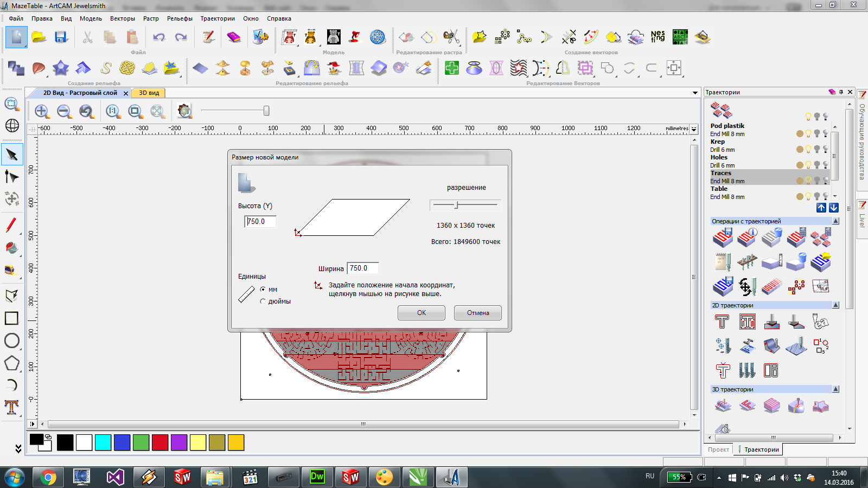The height and width of the screenshot is (488, 868).
Task: Click the Высота (Y) input field
Action: point(260,221)
